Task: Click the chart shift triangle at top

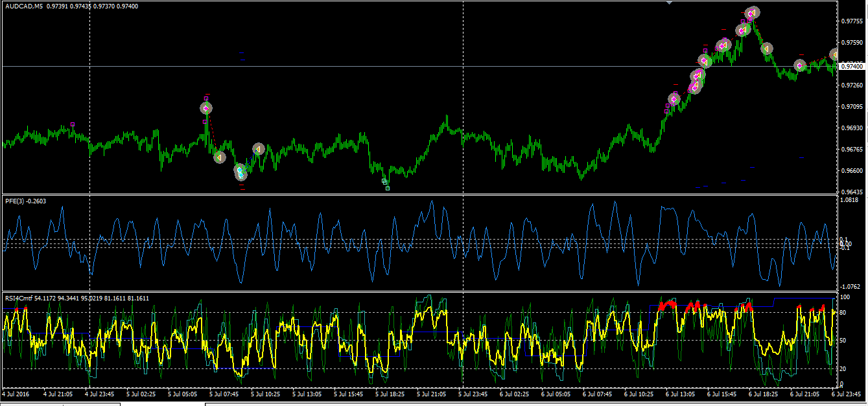Action: 669,3
